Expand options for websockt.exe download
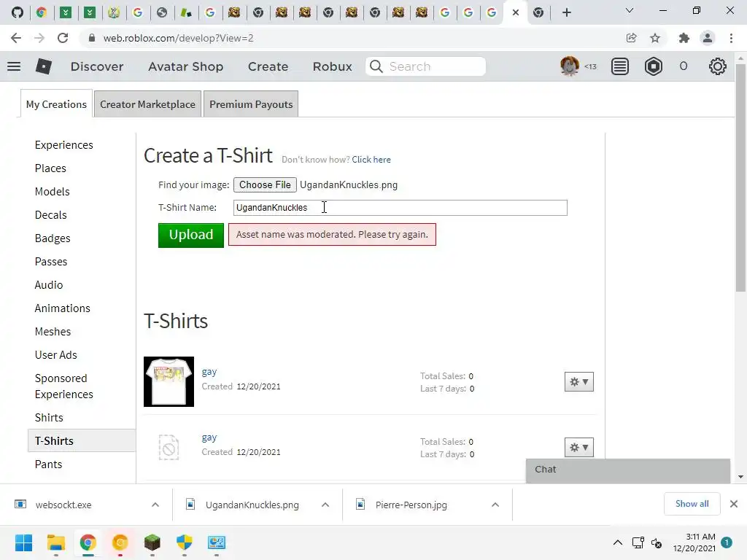Viewport: 747px width, 560px height. (x=155, y=505)
